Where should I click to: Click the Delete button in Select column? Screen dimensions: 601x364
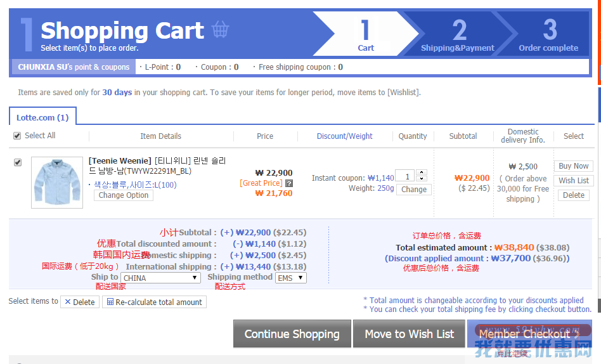coord(573,195)
